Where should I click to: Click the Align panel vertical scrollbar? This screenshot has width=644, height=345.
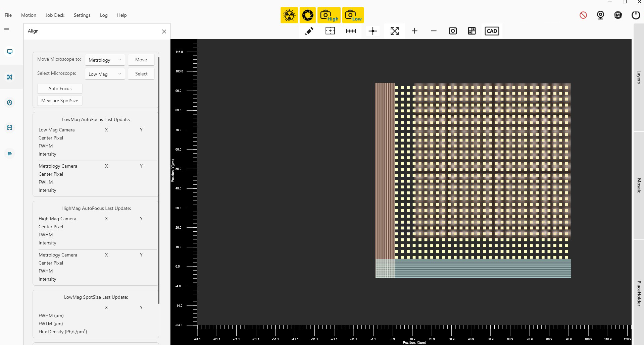158,180
